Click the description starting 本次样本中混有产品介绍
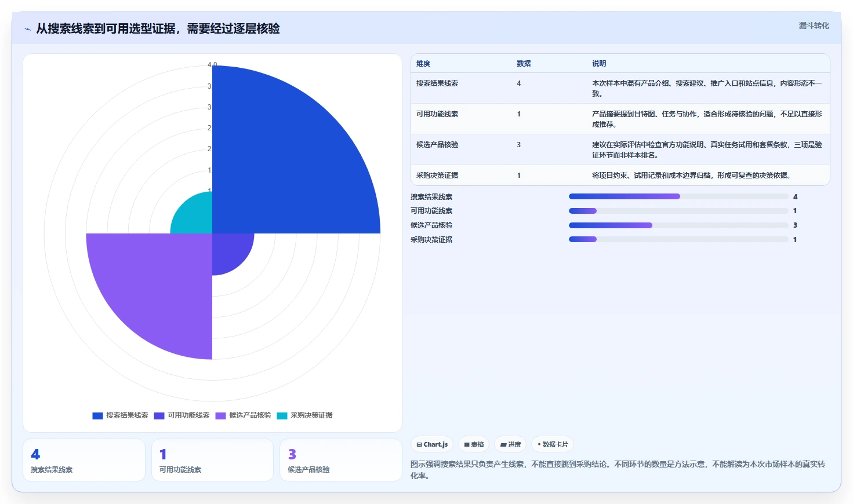Image resolution: width=853 pixels, height=504 pixels. 707,89
